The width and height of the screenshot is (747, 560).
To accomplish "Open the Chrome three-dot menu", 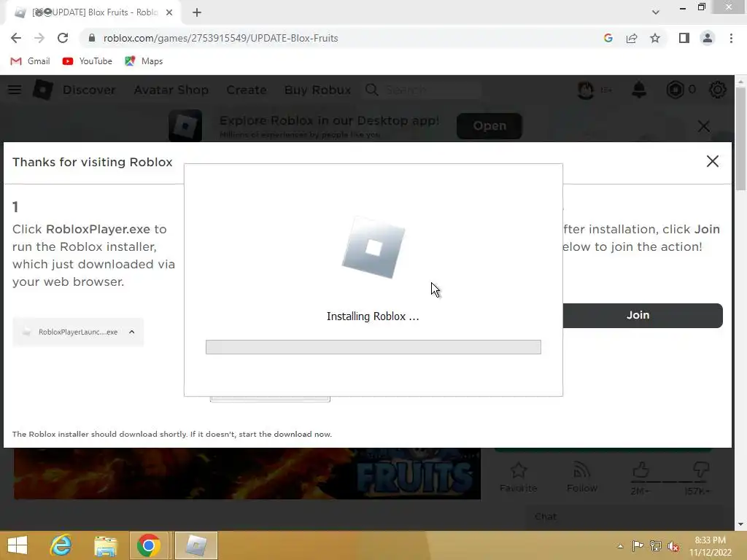I will click(731, 38).
